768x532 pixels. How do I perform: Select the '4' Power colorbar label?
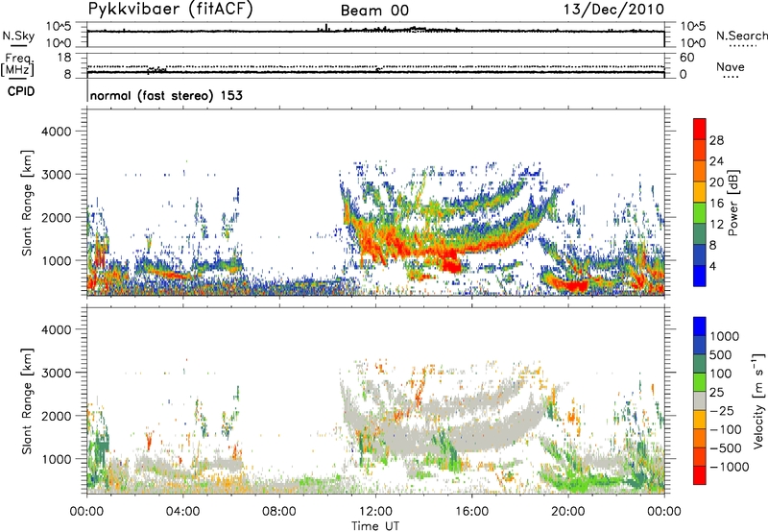[712, 266]
